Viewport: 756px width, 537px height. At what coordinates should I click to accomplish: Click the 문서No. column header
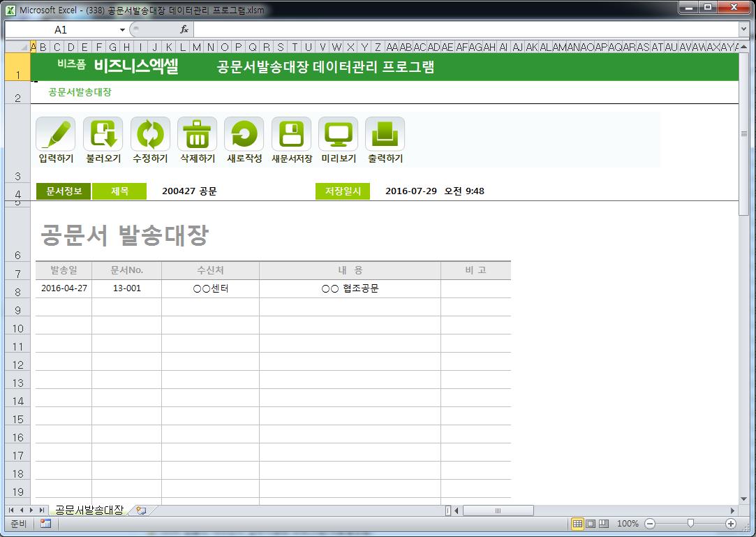tap(127, 271)
